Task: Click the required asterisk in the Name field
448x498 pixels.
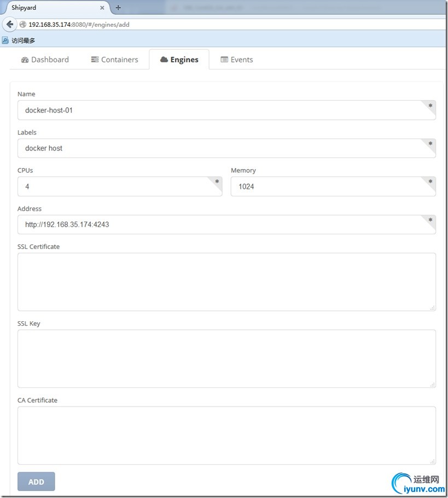Action: coord(430,106)
